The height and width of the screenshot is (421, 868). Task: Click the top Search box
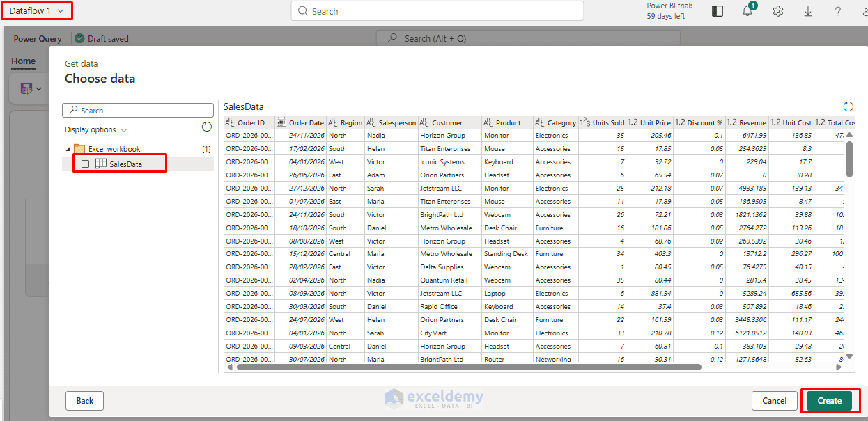[437, 11]
